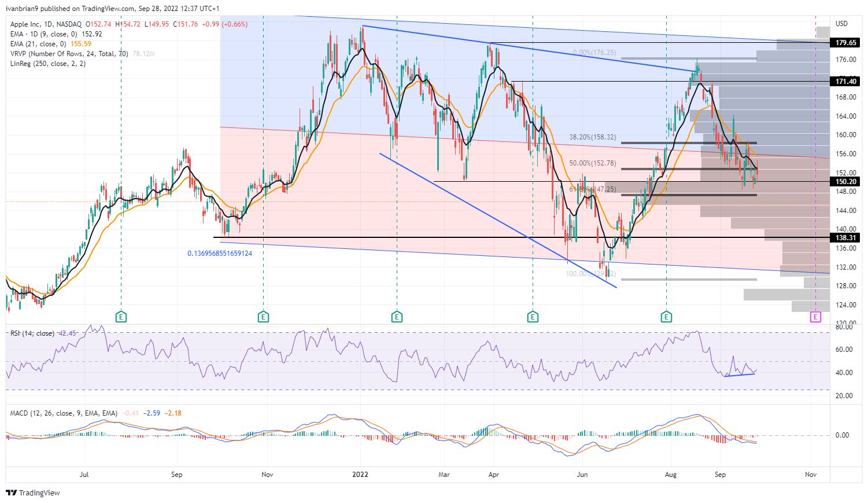Expand the VRVP indicator settings row
Image resolution: width=868 pixels, height=503 pixels.
click(69, 53)
